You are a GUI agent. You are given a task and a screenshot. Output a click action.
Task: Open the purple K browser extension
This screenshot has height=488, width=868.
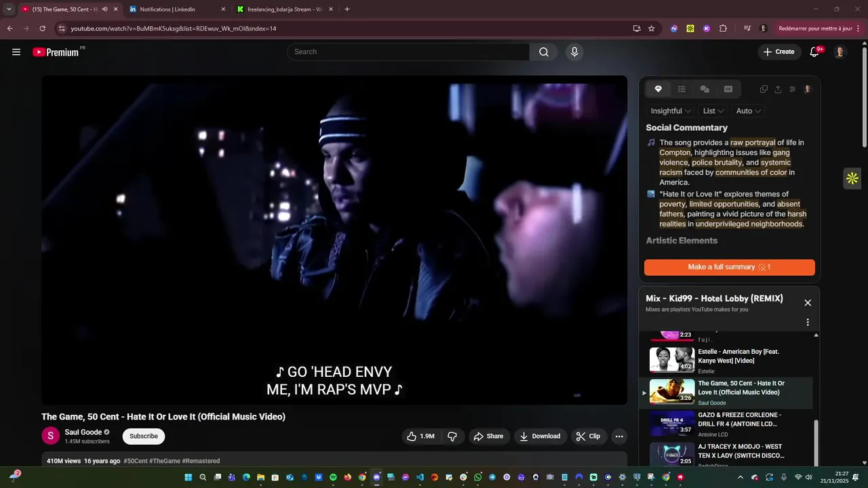(707, 28)
